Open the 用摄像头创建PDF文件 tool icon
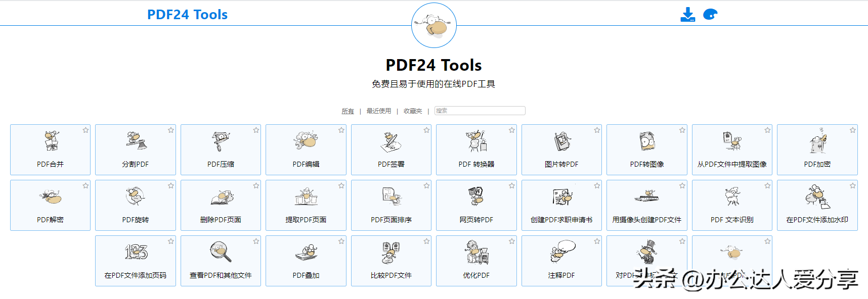Image resolution: width=868 pixels, height=299 pixels. [x=647, y=196]
